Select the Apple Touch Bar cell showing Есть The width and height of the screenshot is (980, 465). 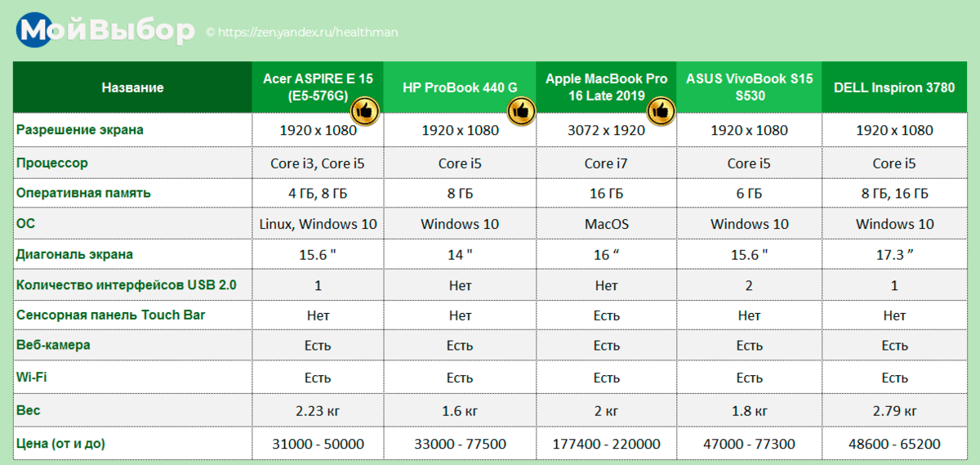point(606,315)
